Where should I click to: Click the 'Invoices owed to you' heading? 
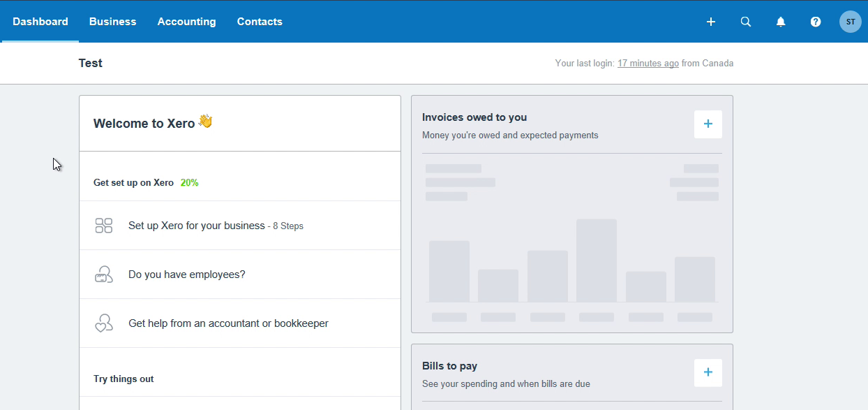pos(474,117)
